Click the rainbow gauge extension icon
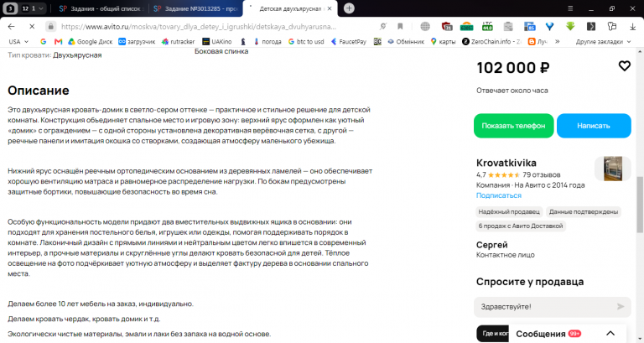This screenshot has height=343, width=644. [466, 27]
